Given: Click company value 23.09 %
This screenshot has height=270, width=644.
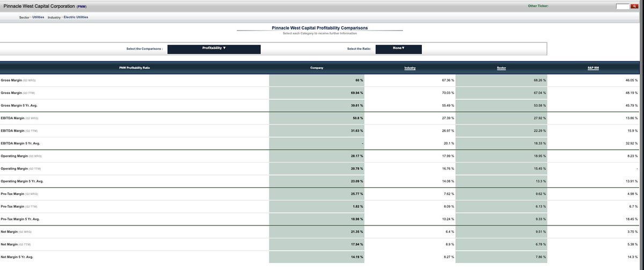Looking at the screenshot, I should [x=357, y=181].
